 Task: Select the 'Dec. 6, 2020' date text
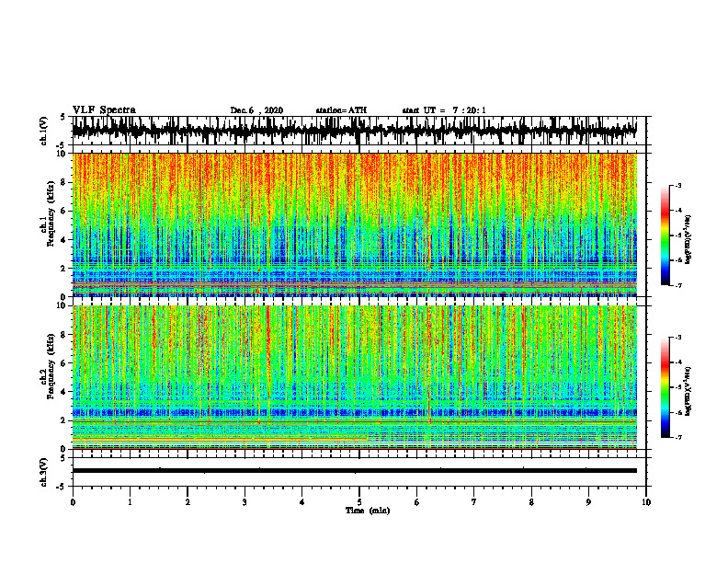click(x=256, y=110)
